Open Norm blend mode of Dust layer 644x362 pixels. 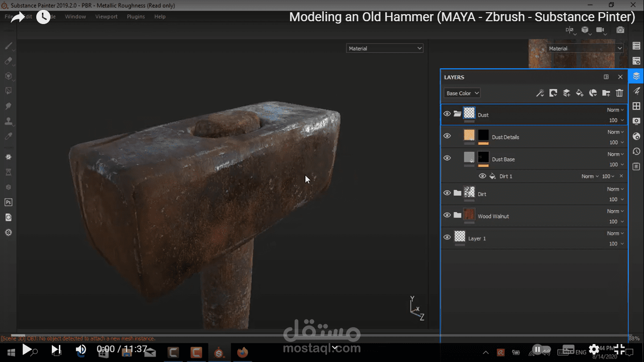(615, 110)
